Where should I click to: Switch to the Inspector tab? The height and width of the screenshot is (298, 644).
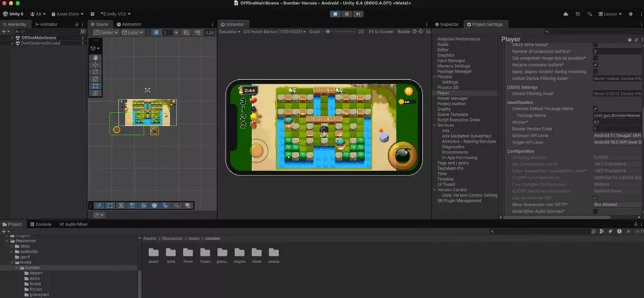coord(447,25)
